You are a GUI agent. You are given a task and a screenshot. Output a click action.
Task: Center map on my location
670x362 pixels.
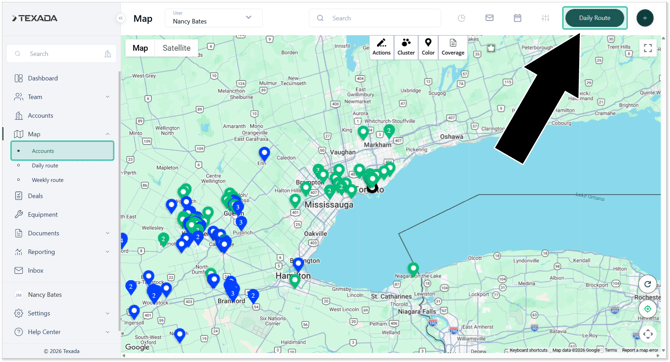click(x=647, y=309)
